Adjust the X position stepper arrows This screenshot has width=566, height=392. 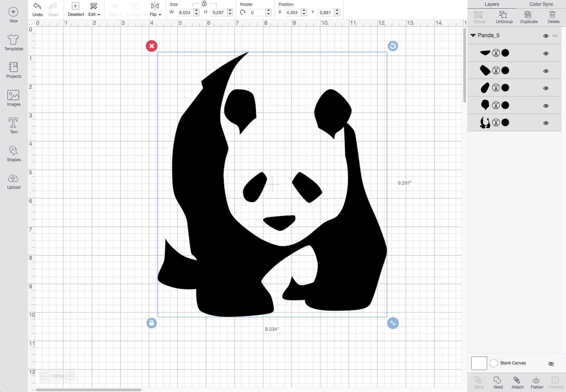tap(304, 12)
